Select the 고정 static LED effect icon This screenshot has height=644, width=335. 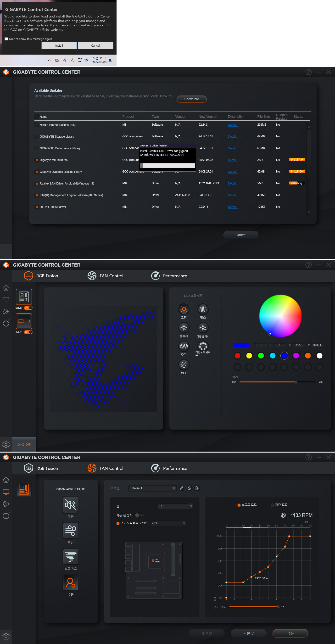coord(184,309)
